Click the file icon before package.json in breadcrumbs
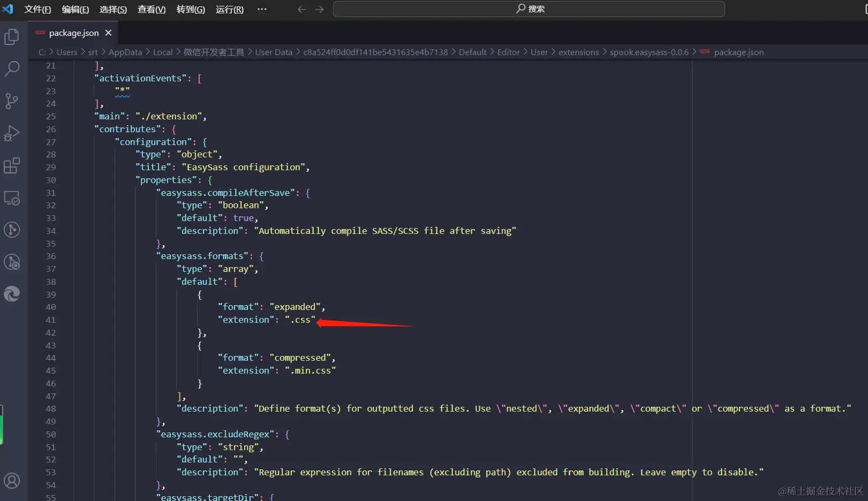The image size is (868, 501). 705,52
